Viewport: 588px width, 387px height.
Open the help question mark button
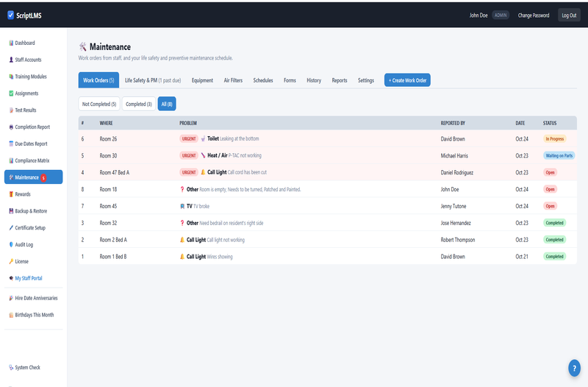click(x=574, y=368)
